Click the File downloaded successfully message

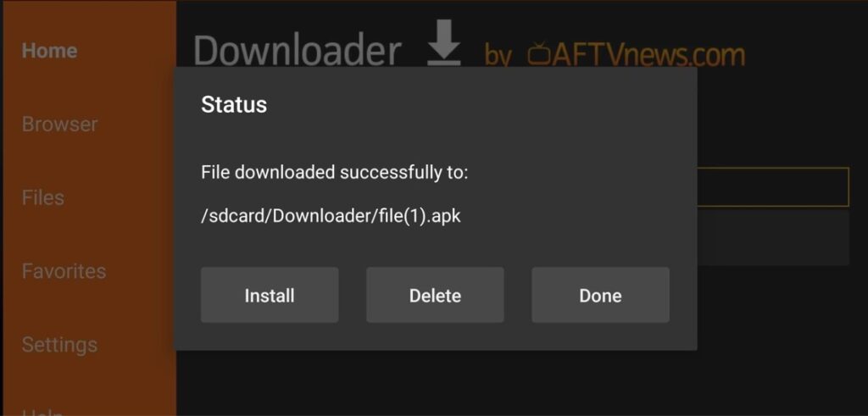pyautogui.click(x=334, y=173)
